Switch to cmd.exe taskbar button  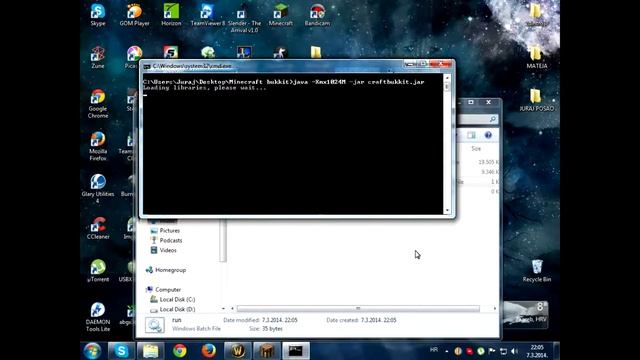pos(296,351)
